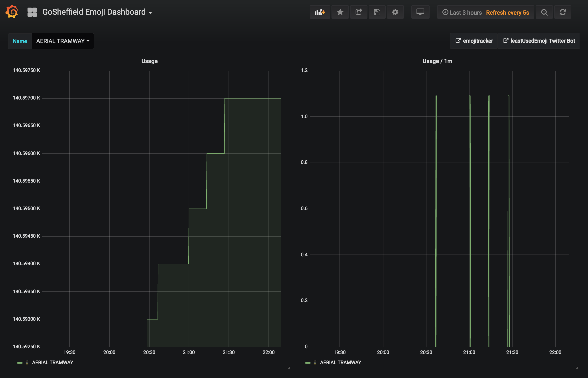588x378 pixels.
Task: Open the Grafana logo menu
Action: [12, 12]
